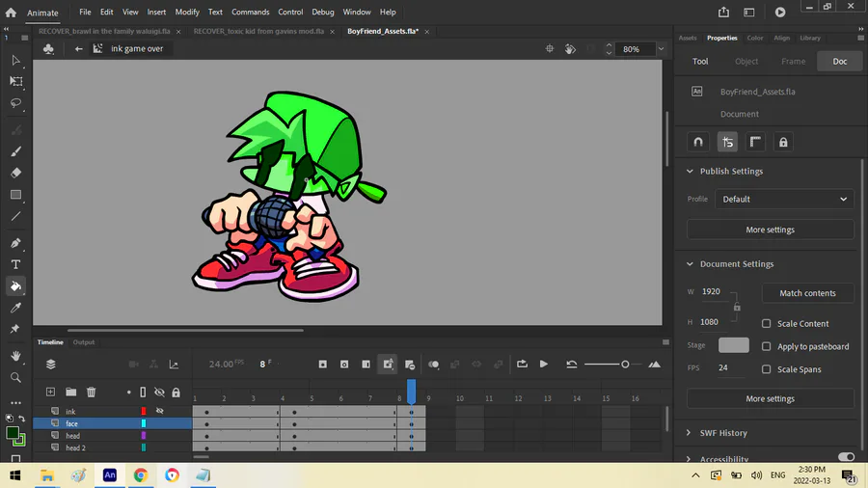This screenshot has height=488, width=868.
Task: Click the Insert Frame button in timeline
Action: coord(366,364)
